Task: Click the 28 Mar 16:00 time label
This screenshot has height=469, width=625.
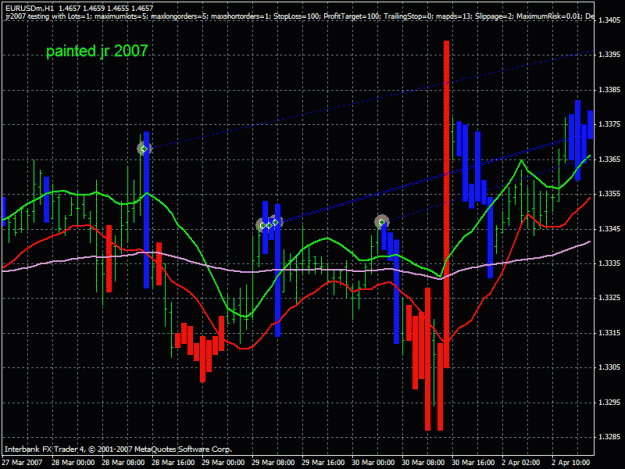Action: point(173,463)
